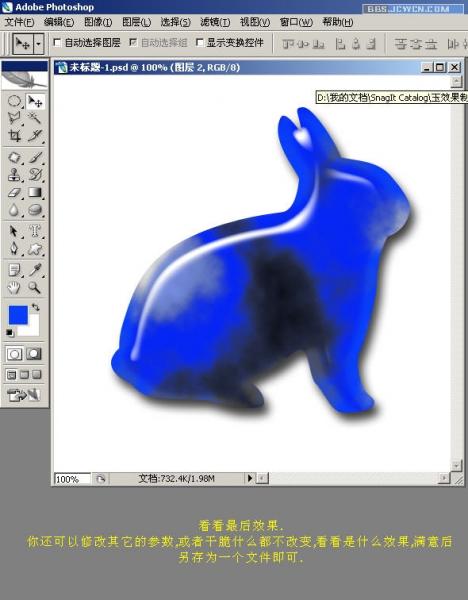Viewport: 468px width, 600px height.
Task: Select the Magic Wand tool
Action: (x=35, y=118)
